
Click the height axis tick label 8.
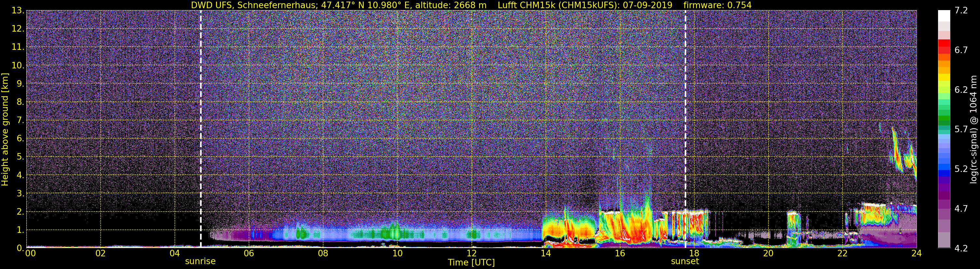(x=20, y=102)
